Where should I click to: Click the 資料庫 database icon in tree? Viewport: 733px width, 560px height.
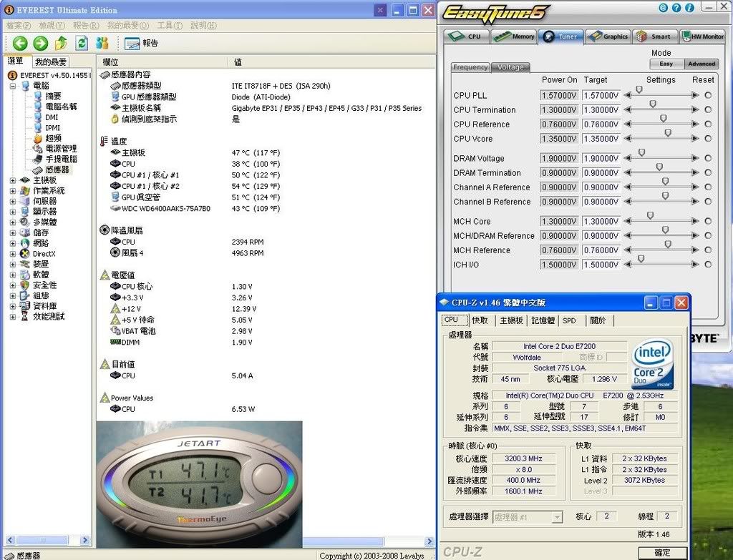pos(25,306)
